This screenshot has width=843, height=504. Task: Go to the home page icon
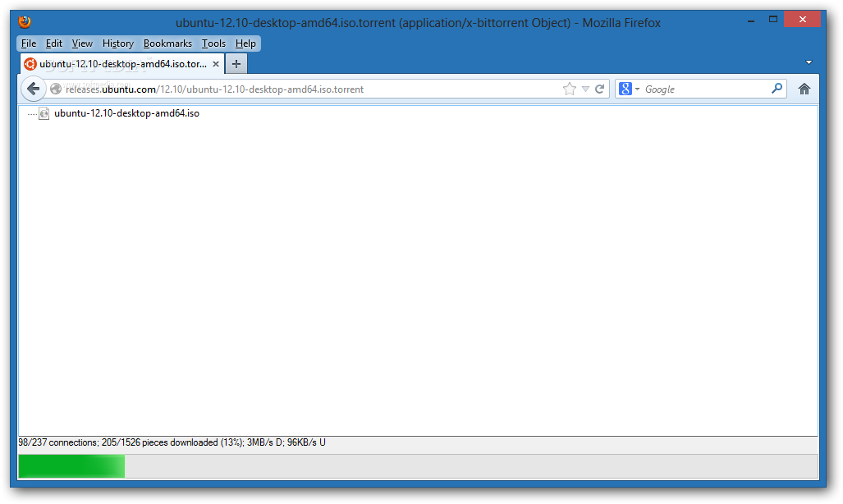(804, 89)
